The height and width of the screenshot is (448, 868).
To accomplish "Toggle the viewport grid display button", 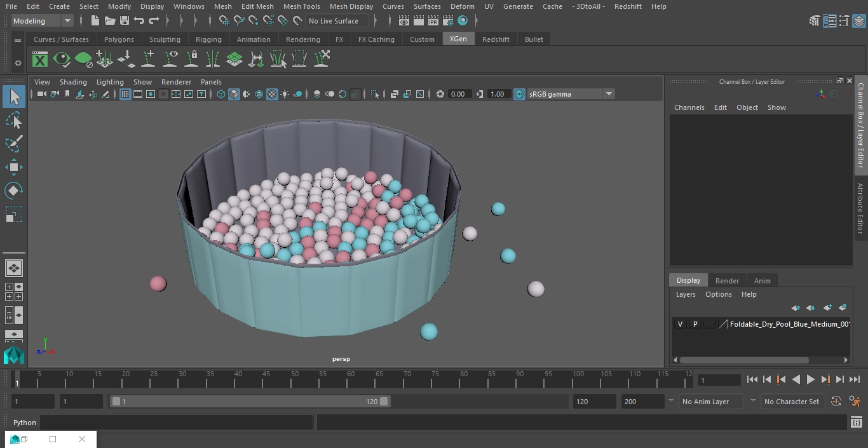I will point(125,94).
